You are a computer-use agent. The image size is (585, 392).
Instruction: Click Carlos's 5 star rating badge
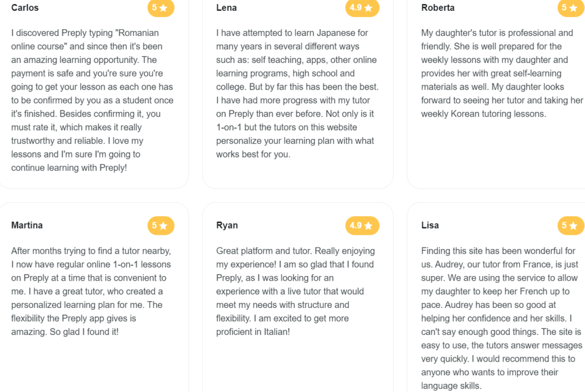(161, 8)
